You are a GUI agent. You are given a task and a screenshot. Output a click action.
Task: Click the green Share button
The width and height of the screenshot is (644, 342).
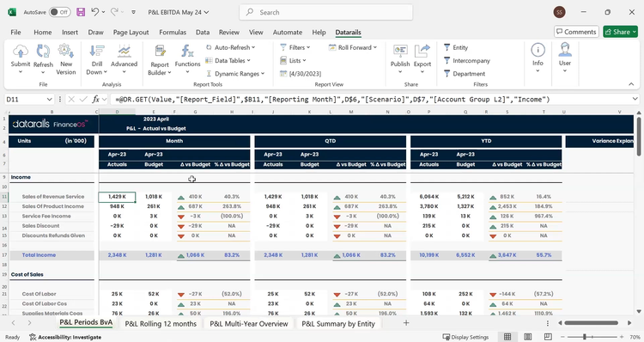click(x=620, y=32)
